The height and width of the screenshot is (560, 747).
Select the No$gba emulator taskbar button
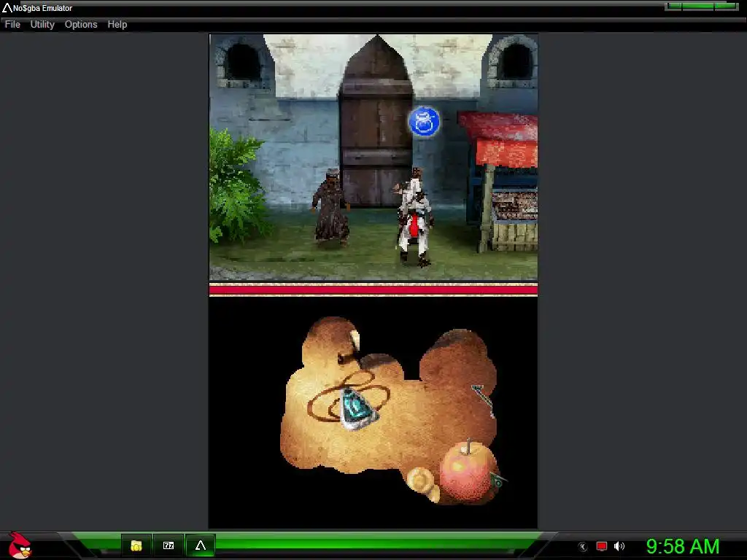tap(201, 545)
